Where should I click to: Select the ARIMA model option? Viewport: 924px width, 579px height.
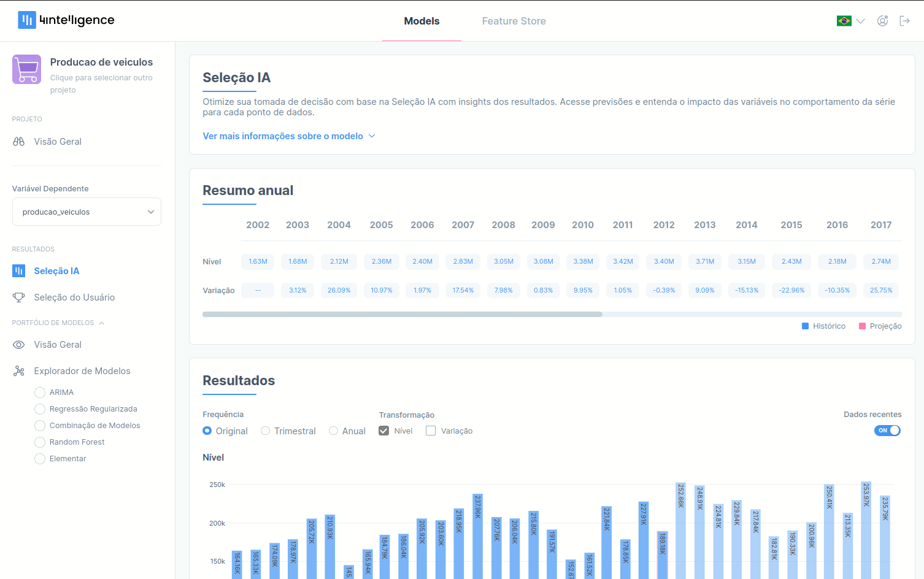pyautogui.click(x=40, y=393)
